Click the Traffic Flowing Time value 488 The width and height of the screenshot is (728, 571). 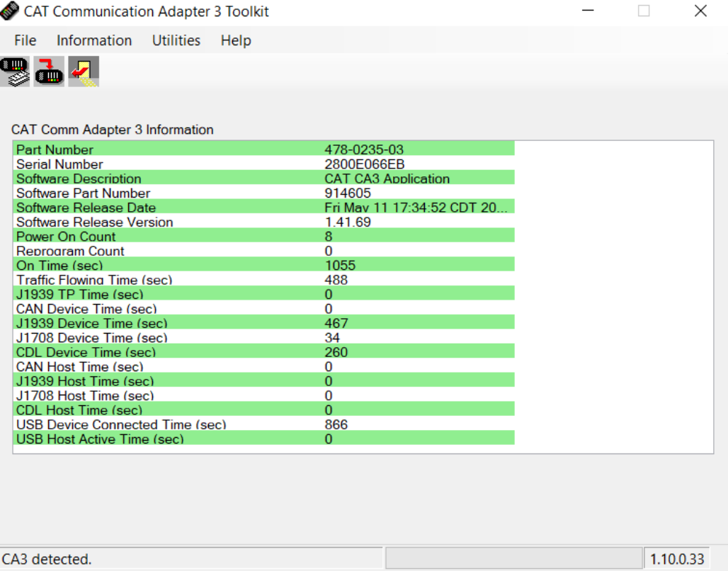point(336,280)
